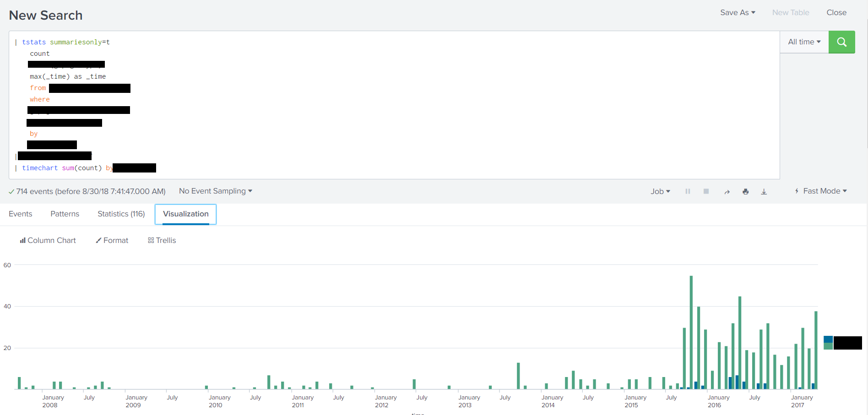Open the Column Chart type picker
This screenshot has width=868, height=415.
tap(48, 240)
